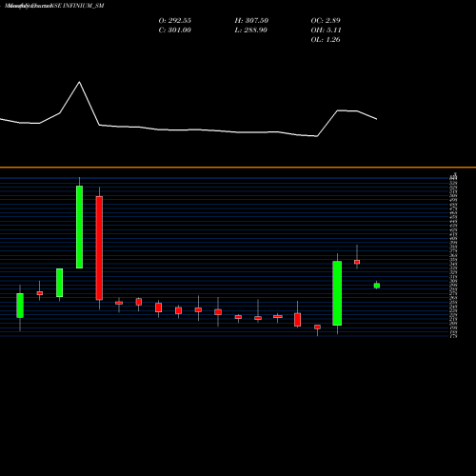Screen dimensions: 476x476
Task: Click the OH: 5.11 value
Action: coord(326,30)
